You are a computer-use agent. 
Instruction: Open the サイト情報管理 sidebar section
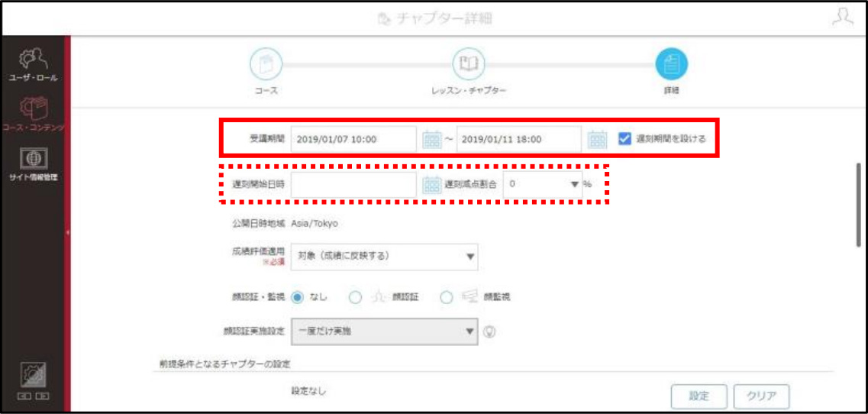(x=32, y=163)
